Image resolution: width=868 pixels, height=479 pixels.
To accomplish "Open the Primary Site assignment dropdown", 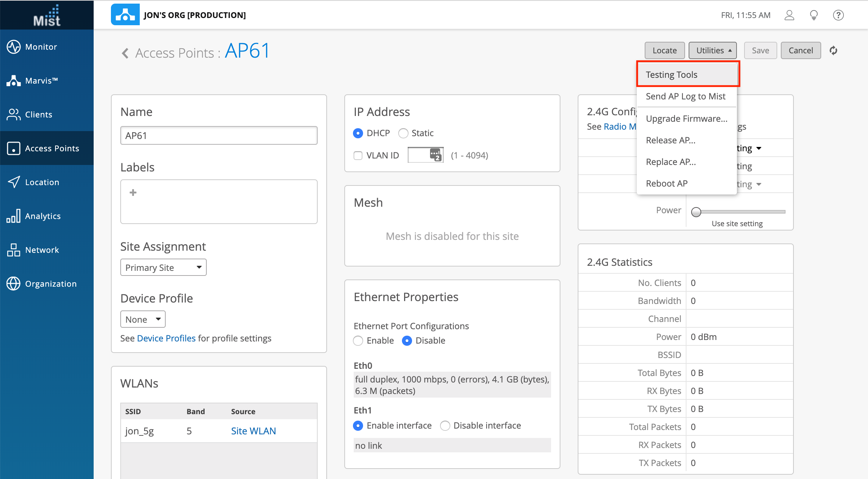I will point(163,268).
